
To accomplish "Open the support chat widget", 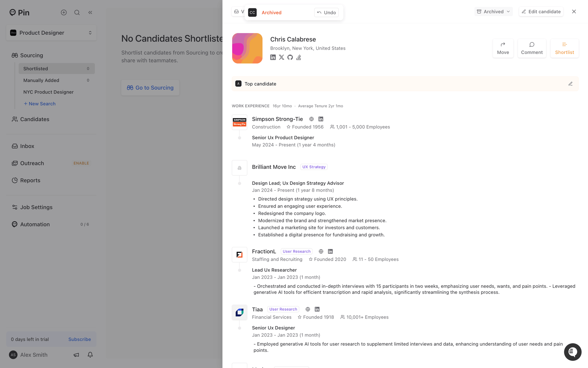I will 573,352.
